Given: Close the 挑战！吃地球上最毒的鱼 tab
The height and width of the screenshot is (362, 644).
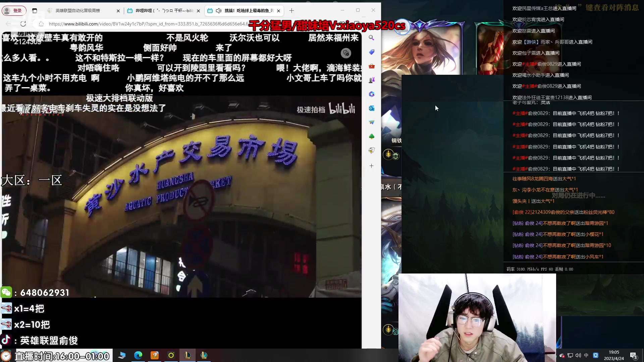Looking at the screenshot, I should 278,11.
